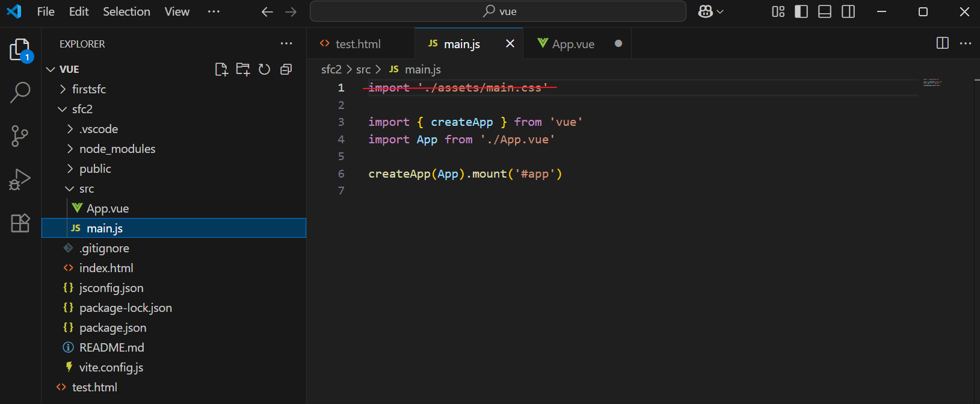Expand the firstsfc folder
This screenshot has width=980, height=404.
pos(89,89)
